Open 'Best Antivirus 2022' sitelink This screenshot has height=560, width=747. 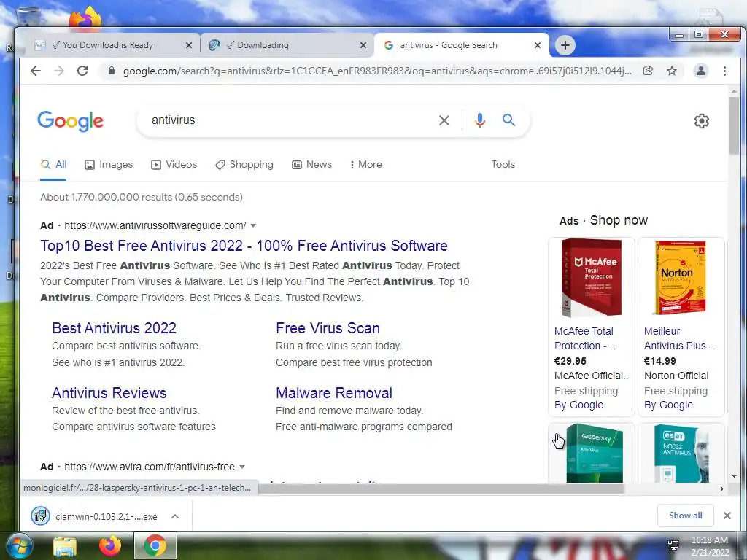pyautogui.click(x=115, y=328)
